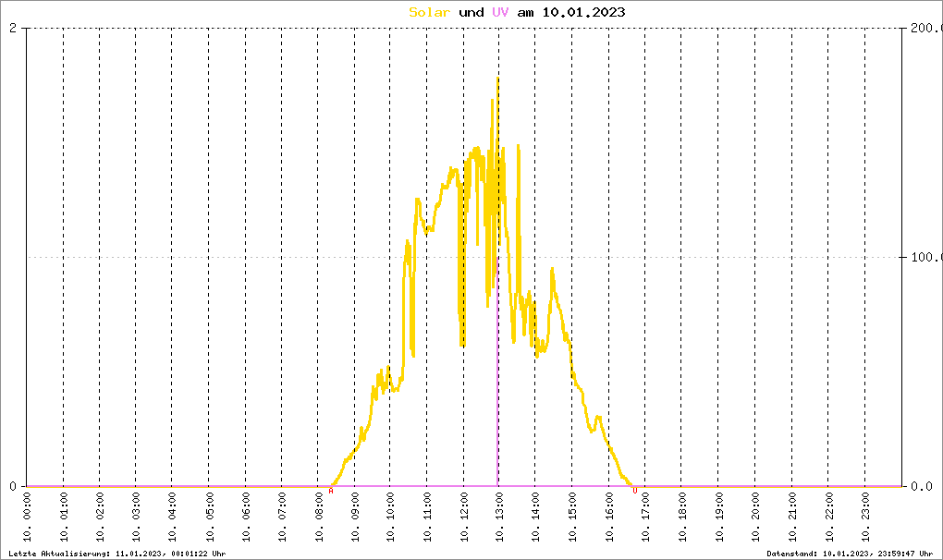Click the 13:00 time axis label

[500, 517]
